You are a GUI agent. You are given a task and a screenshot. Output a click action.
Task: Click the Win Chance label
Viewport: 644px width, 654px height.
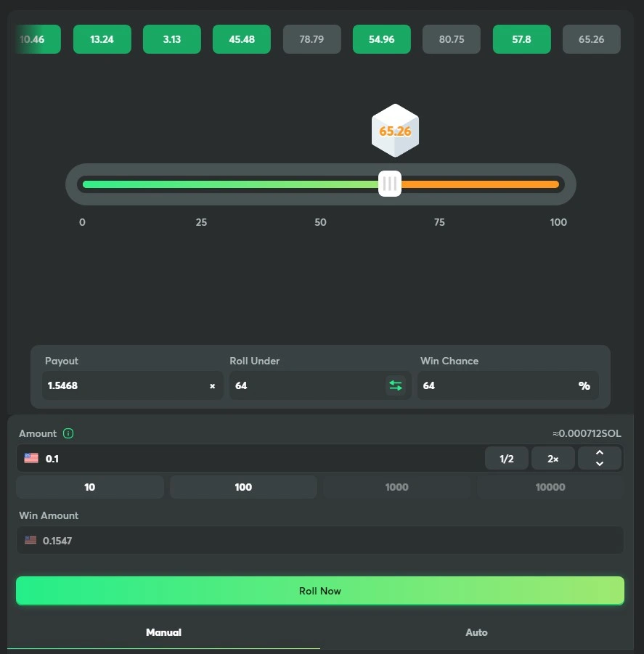449,361
